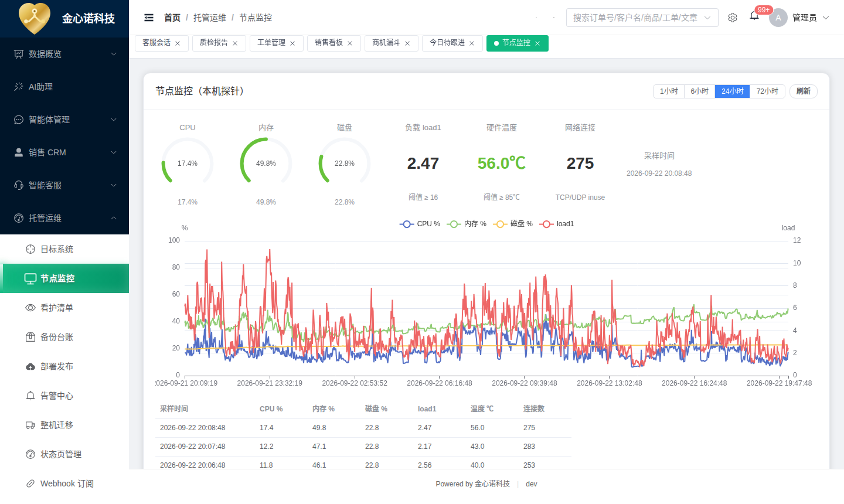Toggle the CPU % series in legend
This screenshot has width=844, height=504.
pyautogui.click(x=420, y=224)
